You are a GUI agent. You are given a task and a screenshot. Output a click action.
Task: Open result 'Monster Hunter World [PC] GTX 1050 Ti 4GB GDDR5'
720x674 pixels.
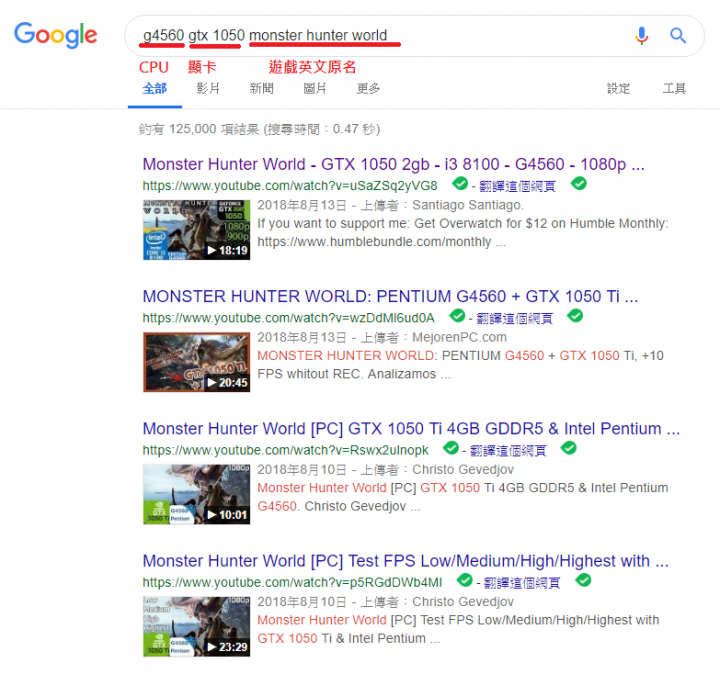[x=411, y=428]
